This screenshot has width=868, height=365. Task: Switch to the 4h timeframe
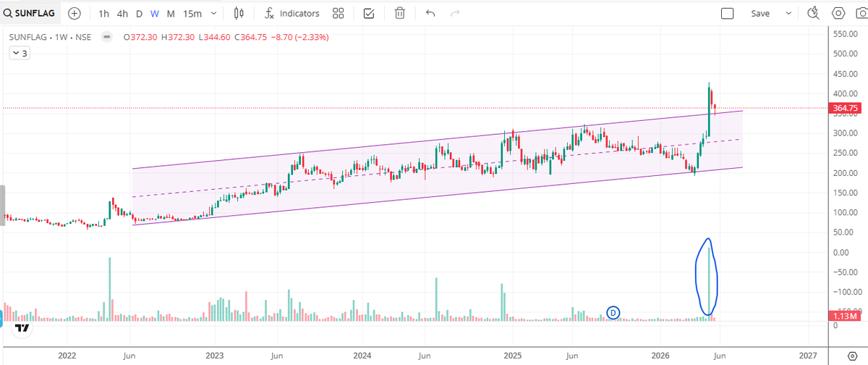(122, 14)
